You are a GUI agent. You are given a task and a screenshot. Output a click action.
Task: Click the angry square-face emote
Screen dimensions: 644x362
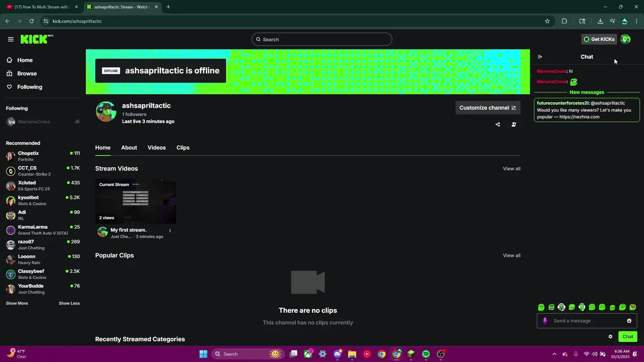(x=551, y=307)
